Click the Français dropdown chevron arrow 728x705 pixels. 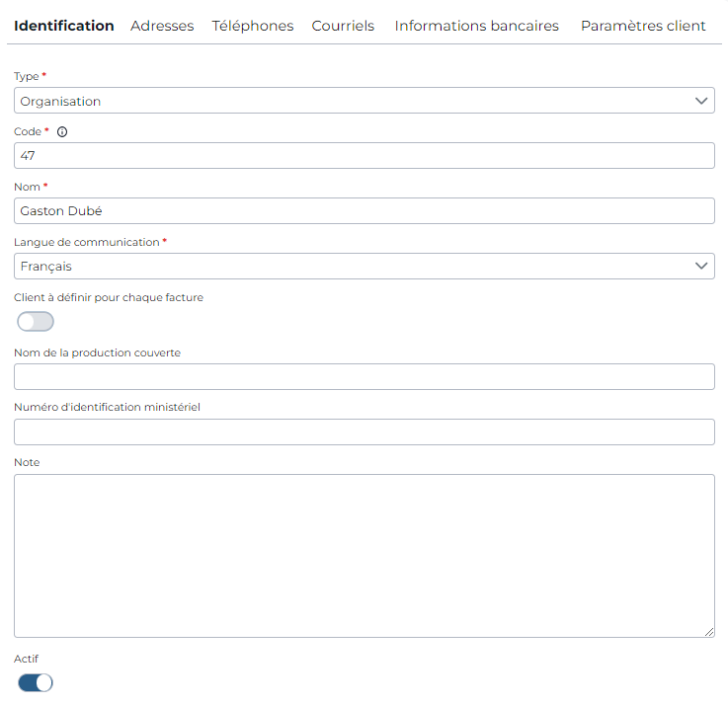tap(701, 266)
